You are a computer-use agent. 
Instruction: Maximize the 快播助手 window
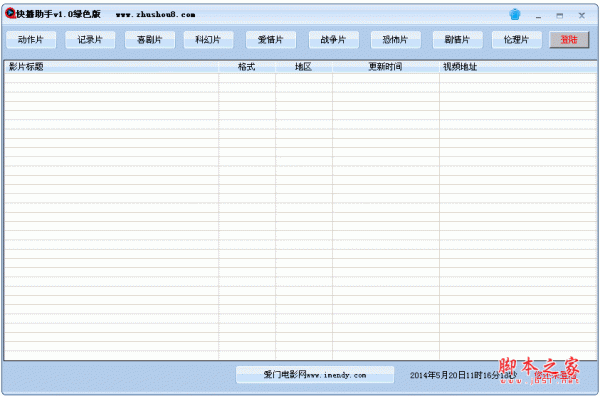tap(560, 16)
